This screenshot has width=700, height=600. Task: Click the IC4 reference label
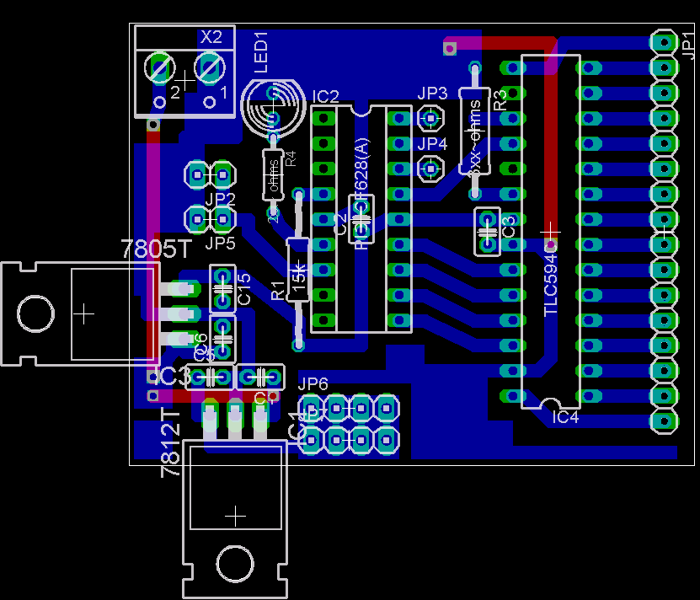point(565,417)
